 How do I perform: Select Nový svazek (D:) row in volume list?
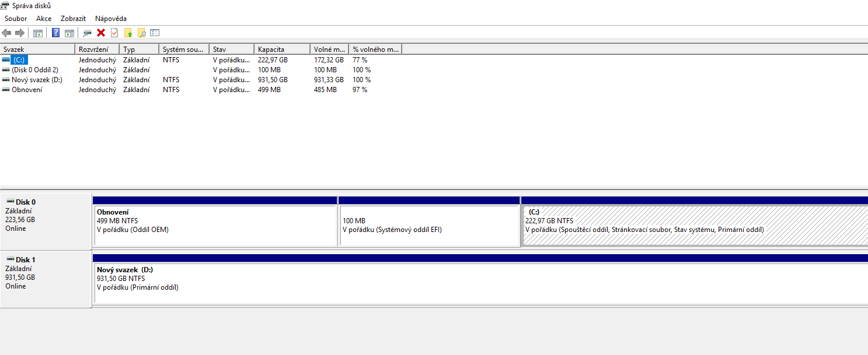[x=37, y=80]
